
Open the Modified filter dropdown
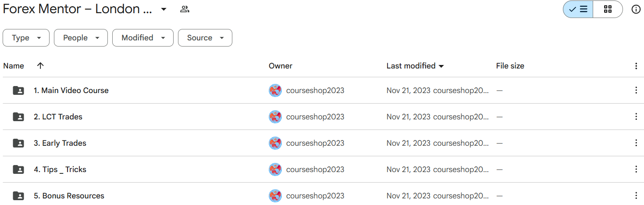coord(143,38)
